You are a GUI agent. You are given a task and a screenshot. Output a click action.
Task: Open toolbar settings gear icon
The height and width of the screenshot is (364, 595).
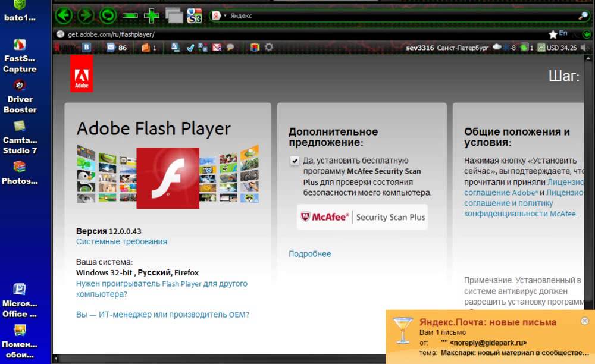269,47
